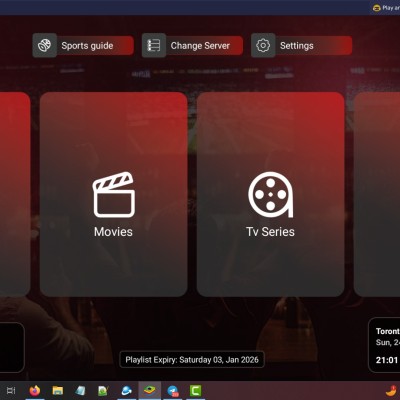Click the Change Server list icon
Viewport: 400px width, 400px height.
154,45
